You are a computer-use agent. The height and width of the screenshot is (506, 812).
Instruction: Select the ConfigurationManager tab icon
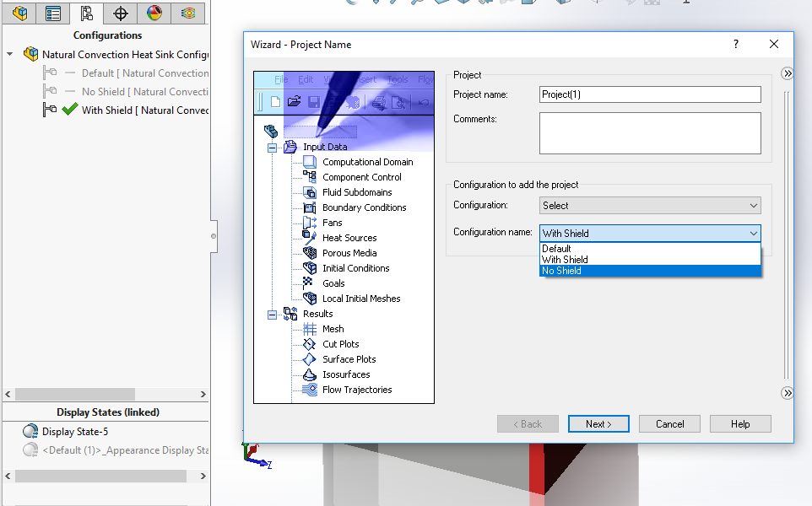coord(86,13)
